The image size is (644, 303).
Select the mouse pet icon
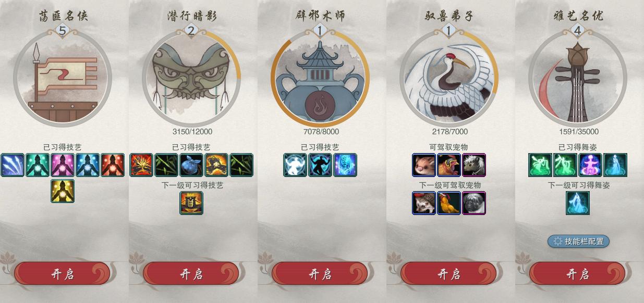[x=424, y=165]
